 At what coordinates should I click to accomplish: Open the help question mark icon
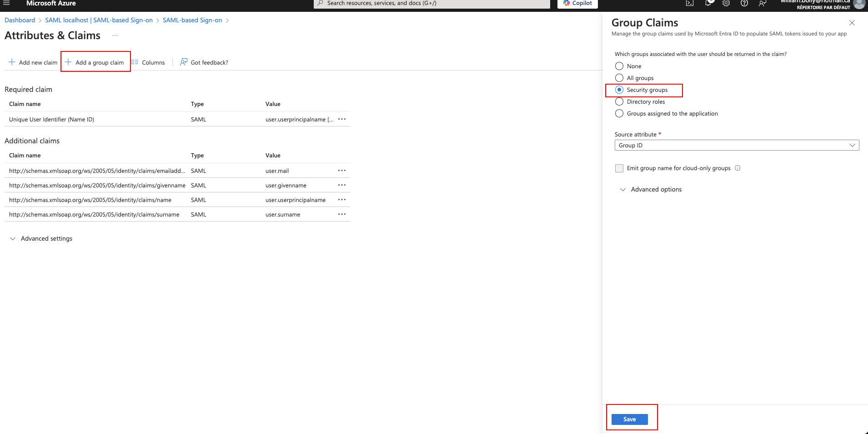744,3
